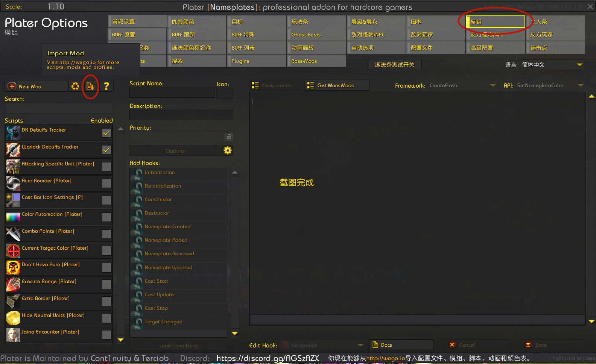Click the Import Mod clipboard icon
The width and height of the screenshot is (596, 364).
(x=90, y=86)
